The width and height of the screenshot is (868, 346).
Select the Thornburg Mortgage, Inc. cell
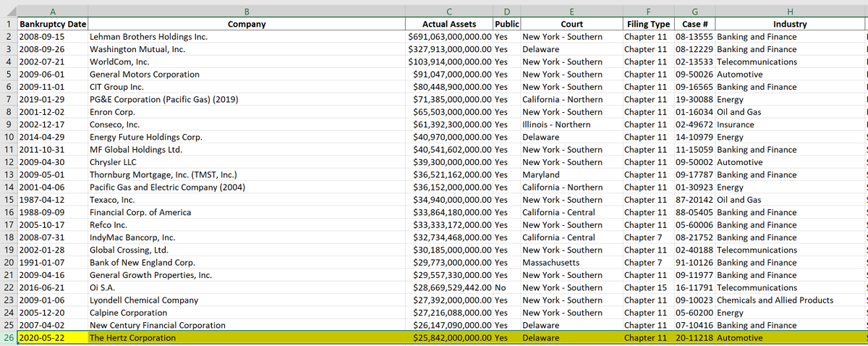tap(247, 174)
